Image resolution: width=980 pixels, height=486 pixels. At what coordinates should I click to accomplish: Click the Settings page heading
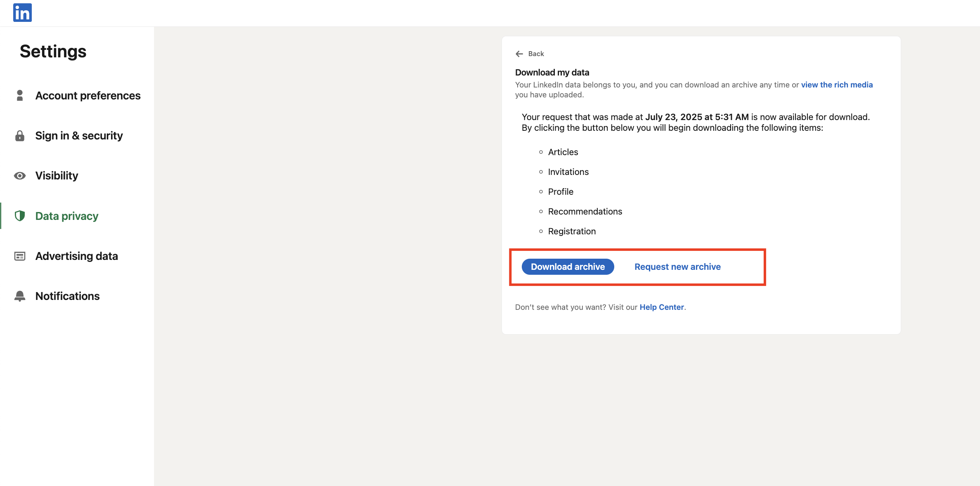click(53, 52)
